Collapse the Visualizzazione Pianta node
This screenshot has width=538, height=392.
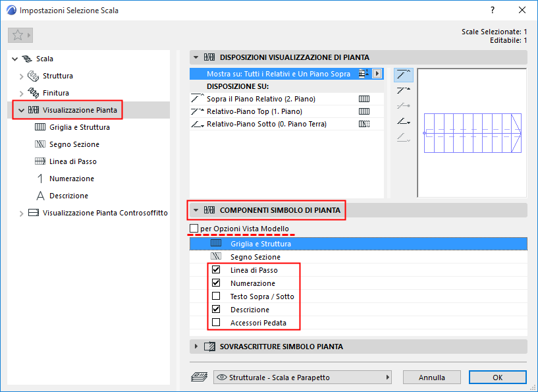[x=21, y=110]
